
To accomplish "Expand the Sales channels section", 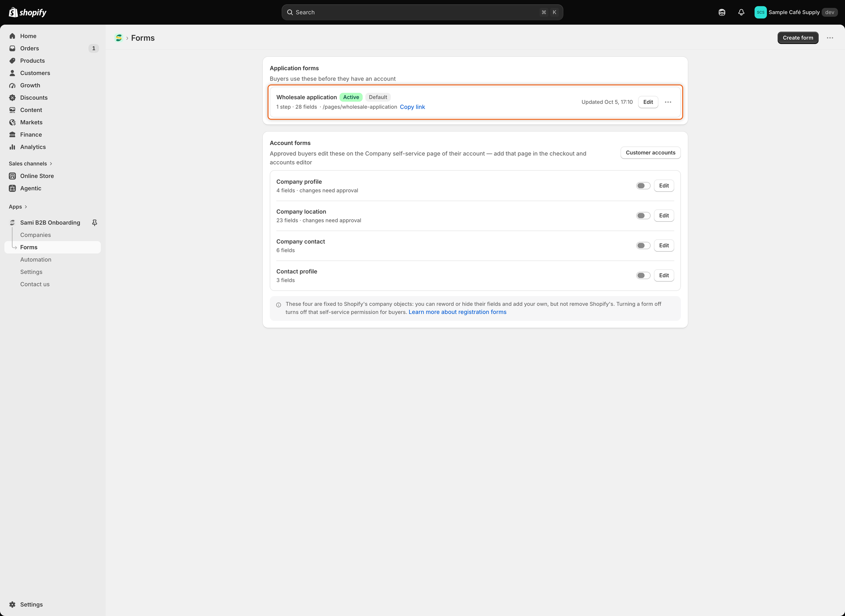I will [x=31, y=163].
